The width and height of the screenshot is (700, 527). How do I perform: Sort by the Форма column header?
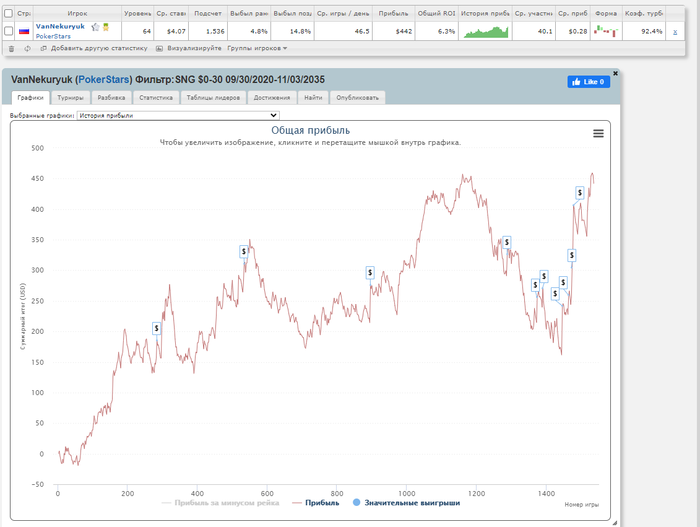(x=606, y=13)
